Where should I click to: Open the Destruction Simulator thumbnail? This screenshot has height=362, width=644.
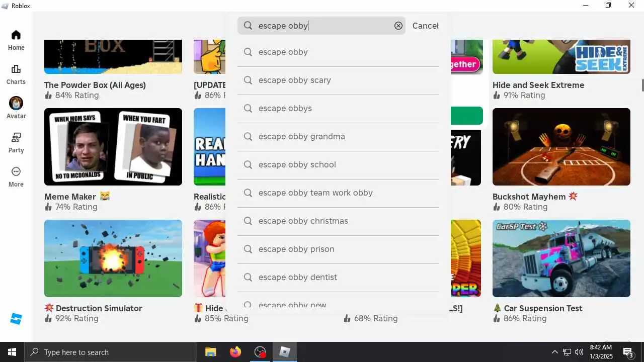click(x=113, y=258)
